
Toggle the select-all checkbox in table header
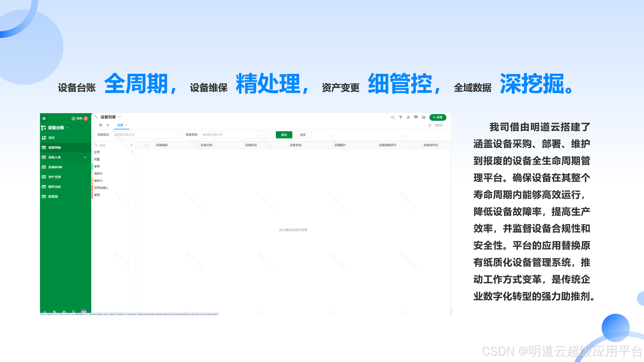click(147, 145)
